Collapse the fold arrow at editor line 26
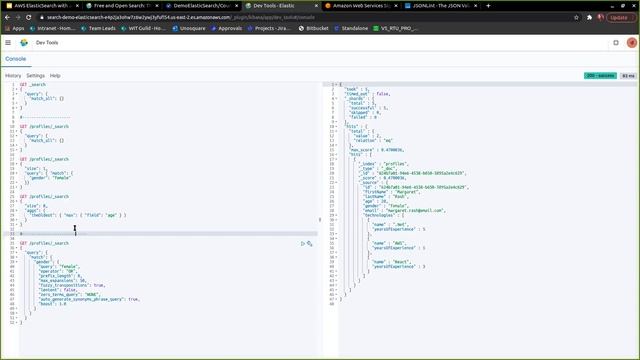Viewport: 640px width, 360px height. 17,201
